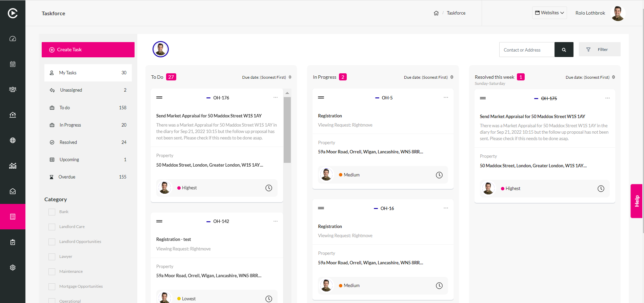Select Overdue in the task list

(x=88, y=177)
